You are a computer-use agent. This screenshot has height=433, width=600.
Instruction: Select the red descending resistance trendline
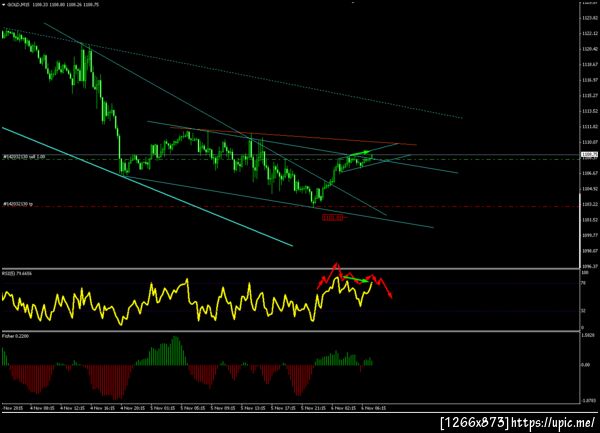click(x=293, y=136)
